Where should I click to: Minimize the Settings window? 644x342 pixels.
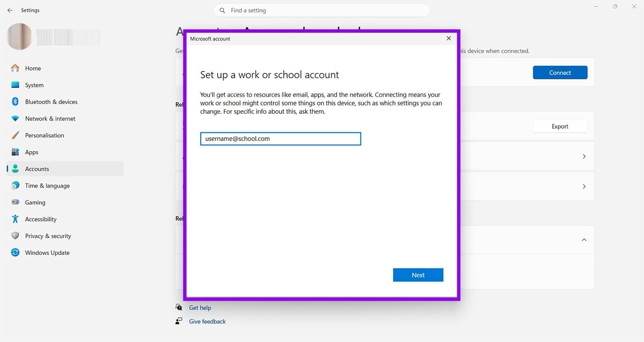(596, 7)
